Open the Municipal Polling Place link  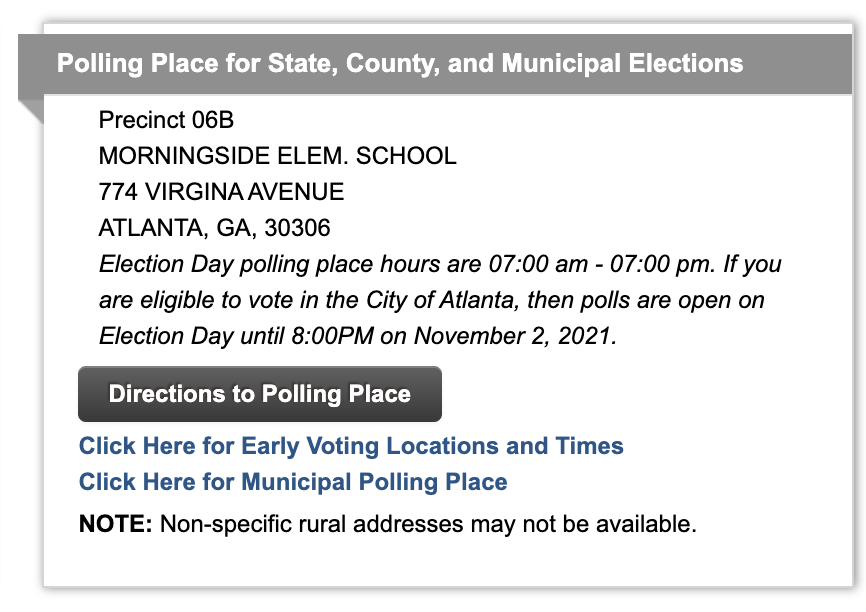[293, 482]
